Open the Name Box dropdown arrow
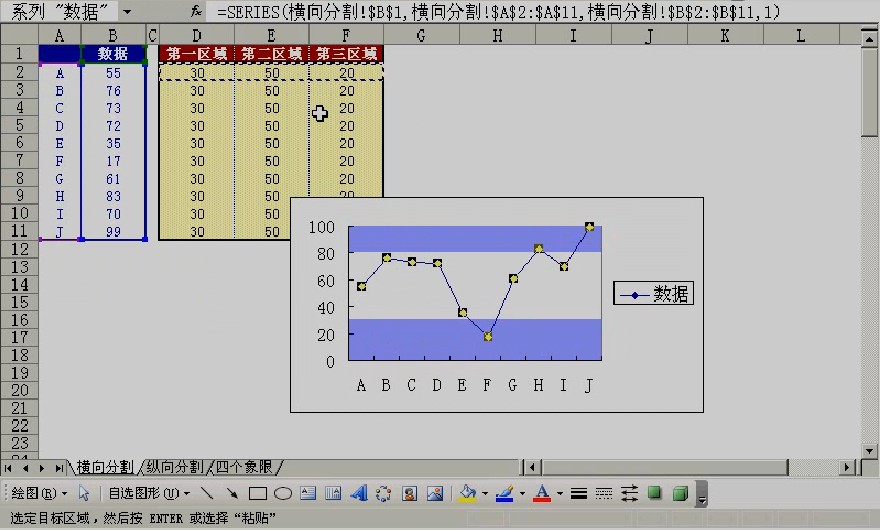 (127, 11)
